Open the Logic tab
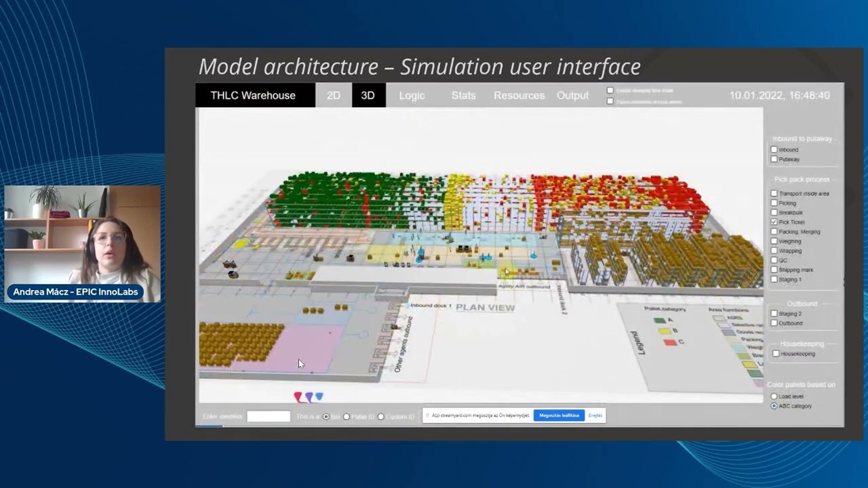 (412, 96)
